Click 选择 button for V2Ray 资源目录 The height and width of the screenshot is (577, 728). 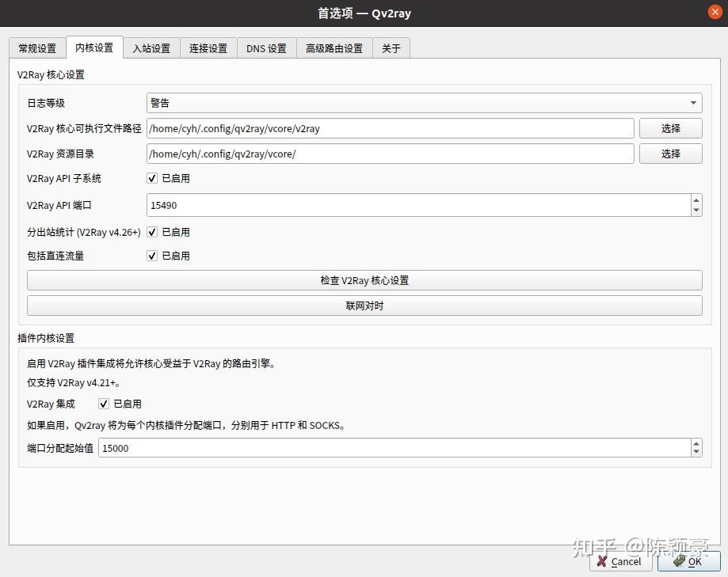tap(670, 154)
